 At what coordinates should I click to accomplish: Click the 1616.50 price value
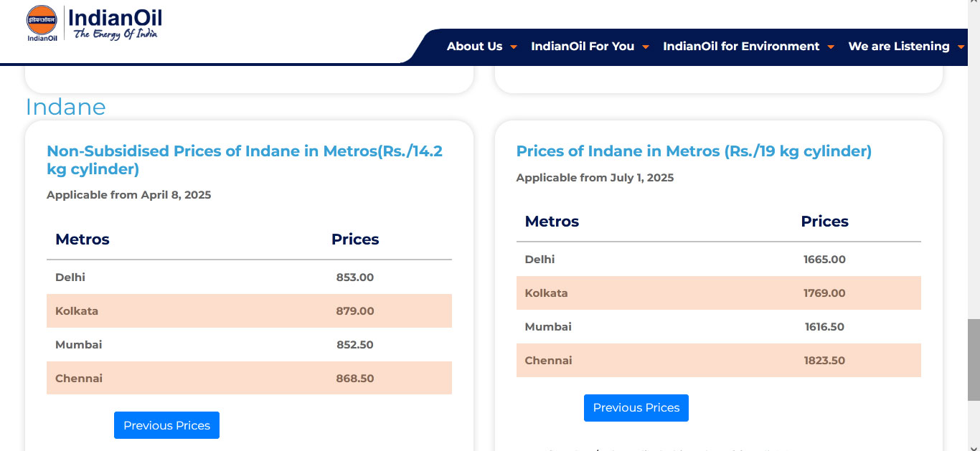tap(824, 327)
